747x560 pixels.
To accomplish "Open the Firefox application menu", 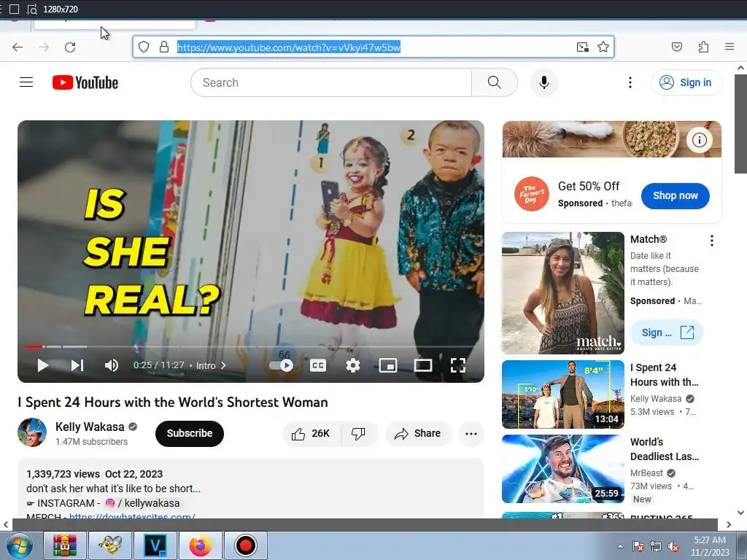I will (729, 47).
